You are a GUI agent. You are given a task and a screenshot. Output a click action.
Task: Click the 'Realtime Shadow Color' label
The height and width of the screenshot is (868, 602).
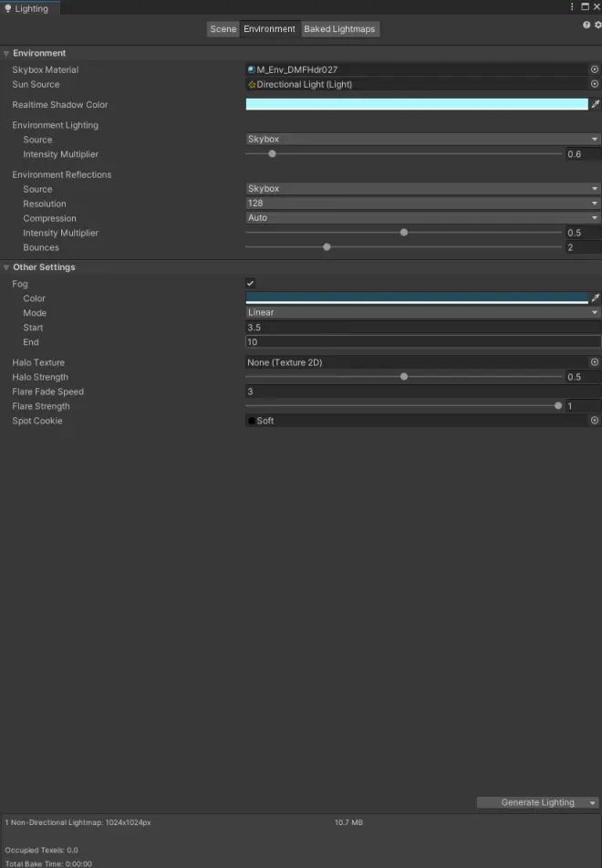(60, 105)
